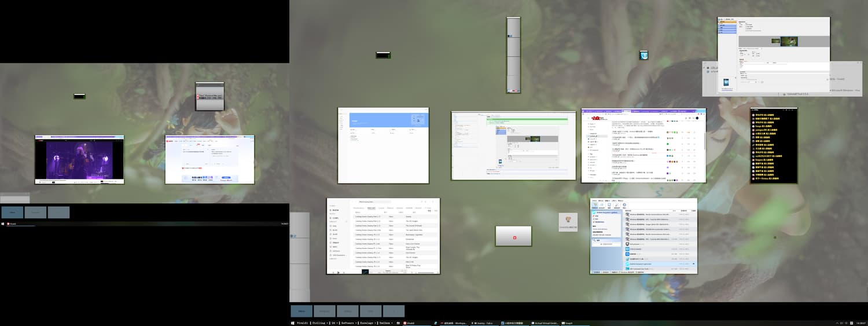Click the File Explorer folder icon on the taskbar
Image resolution: width=868 pixels, height=326 pixels.
[398, 323]
